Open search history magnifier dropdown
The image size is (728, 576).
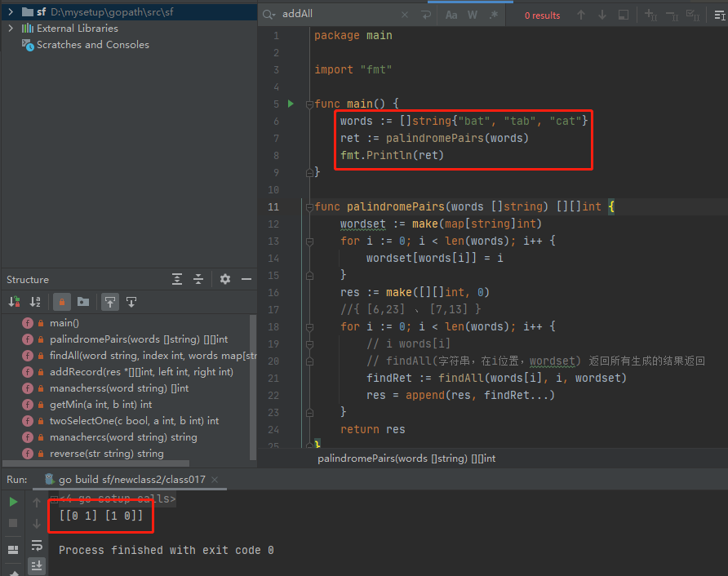[269, 15]
